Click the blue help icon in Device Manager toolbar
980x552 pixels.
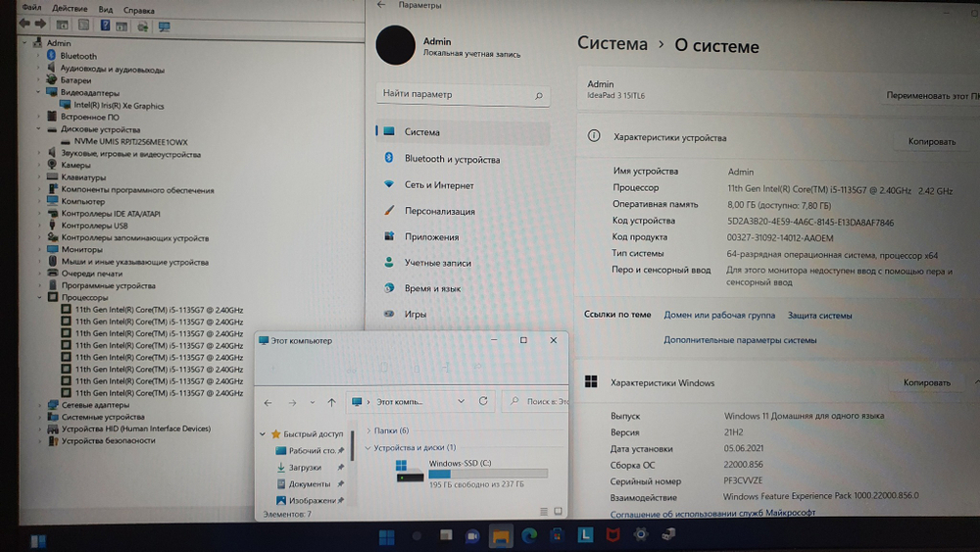105,25
